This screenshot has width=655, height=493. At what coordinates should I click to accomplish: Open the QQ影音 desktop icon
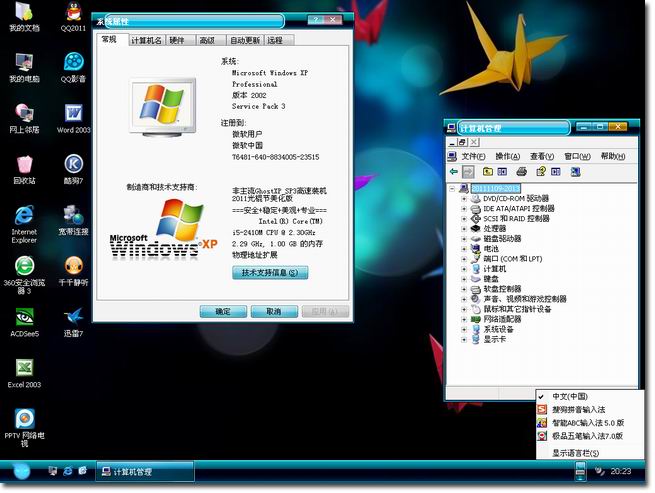coord(74,67)
